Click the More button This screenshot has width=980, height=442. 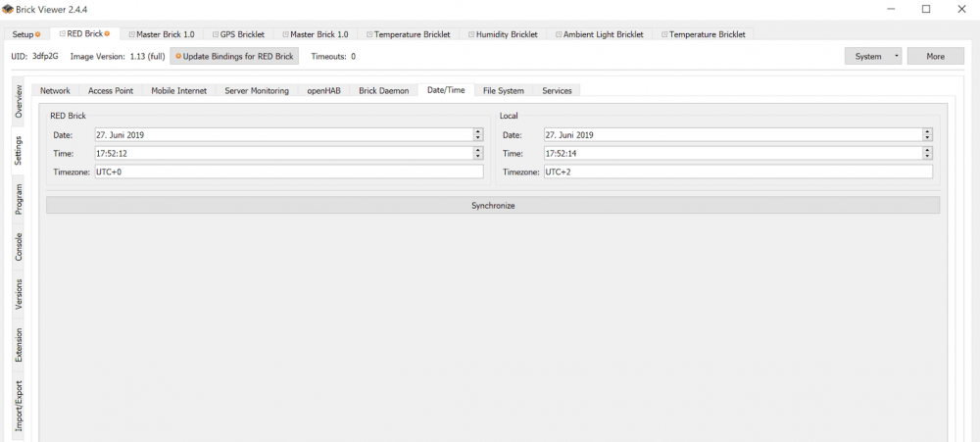tap(935, 56)
